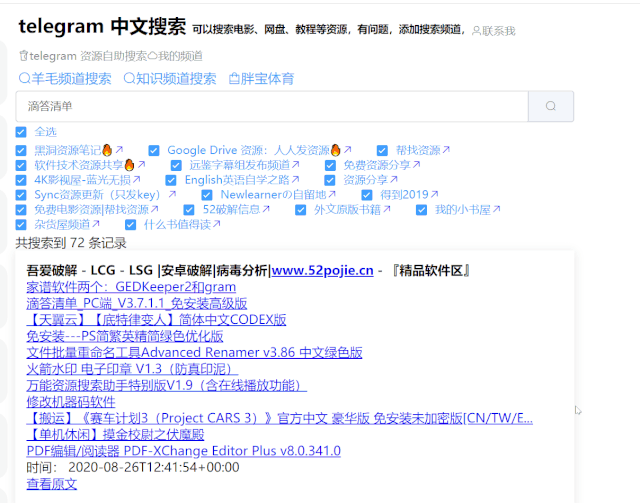Open external link arrow beside 帮找资源

click(446, 150)
